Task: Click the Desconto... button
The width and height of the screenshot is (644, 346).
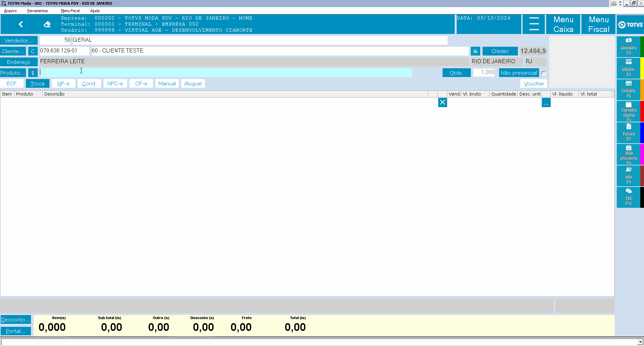Action: tap(16, 319)
